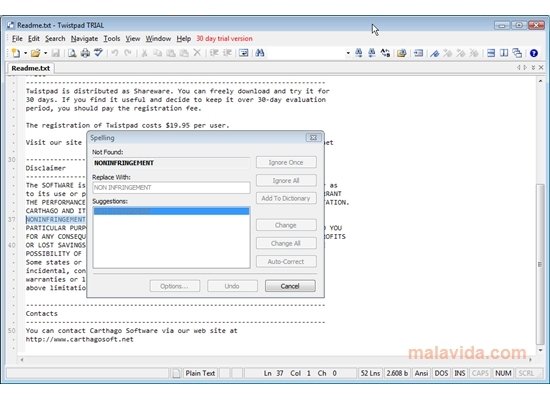Click the Paste toolbar icon

pyautogui.click(x=171, y=53)
